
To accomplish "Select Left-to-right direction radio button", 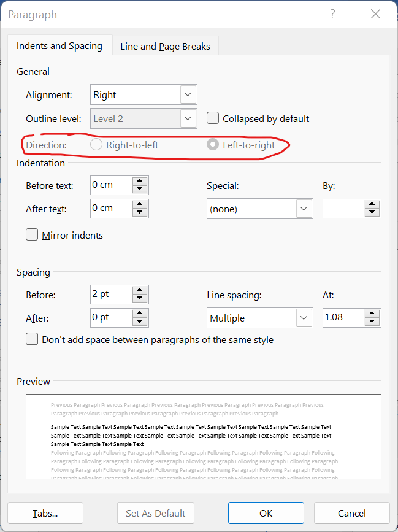I will click(x=213, y=145).
